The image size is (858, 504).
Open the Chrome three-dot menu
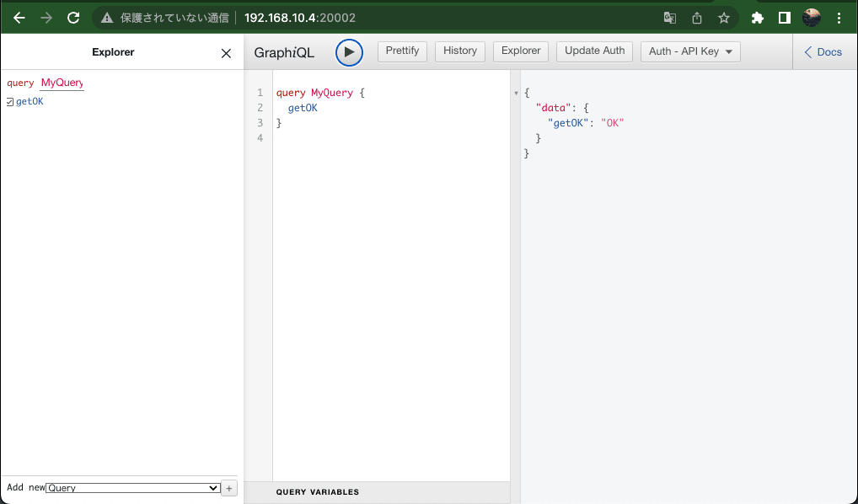tap(839, 18)
